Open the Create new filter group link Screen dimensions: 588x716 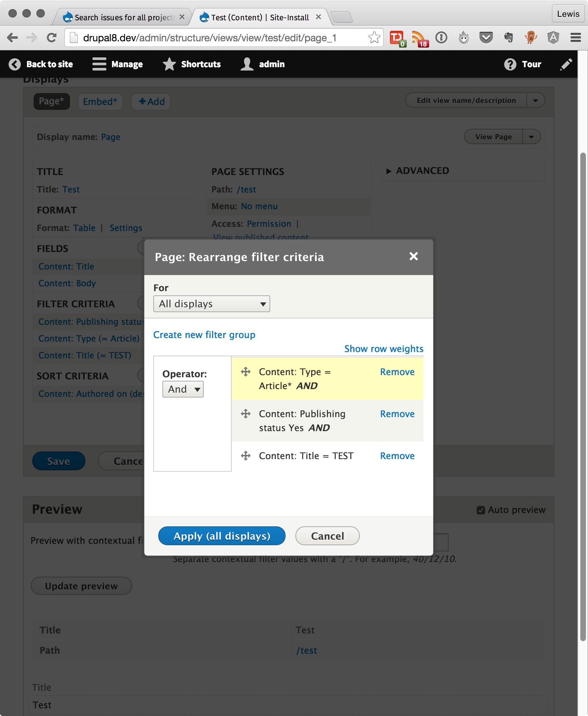click(x=204, y=335)
